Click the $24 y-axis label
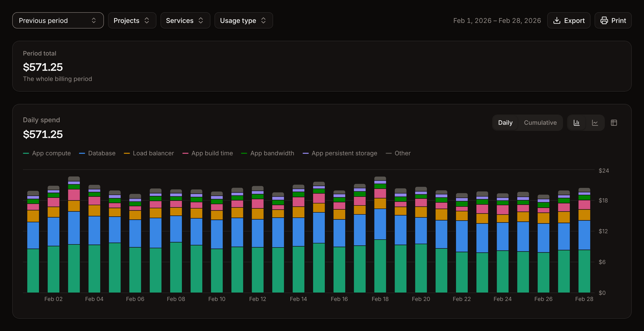This screenshot has width=644, height=331. [604, 171]
